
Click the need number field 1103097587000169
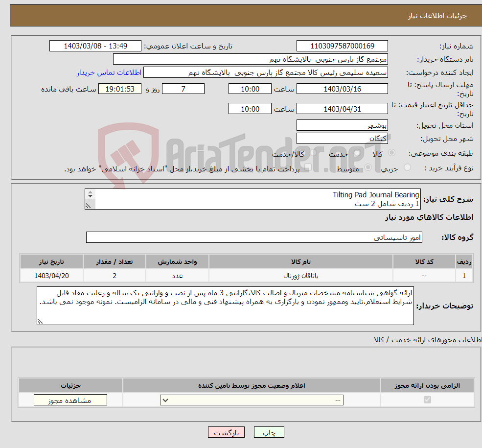[342, 46]
